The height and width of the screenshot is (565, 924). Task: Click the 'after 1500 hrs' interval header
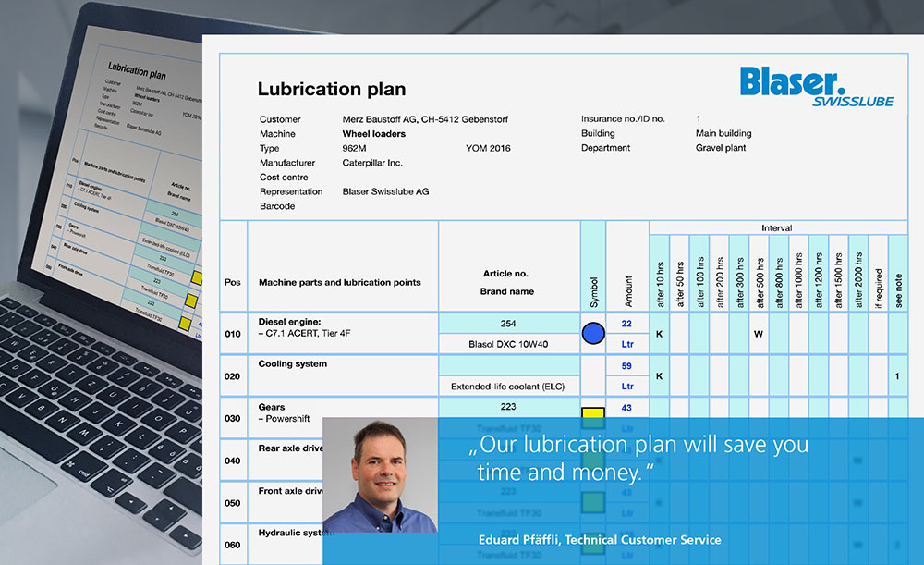coord(839,280)
